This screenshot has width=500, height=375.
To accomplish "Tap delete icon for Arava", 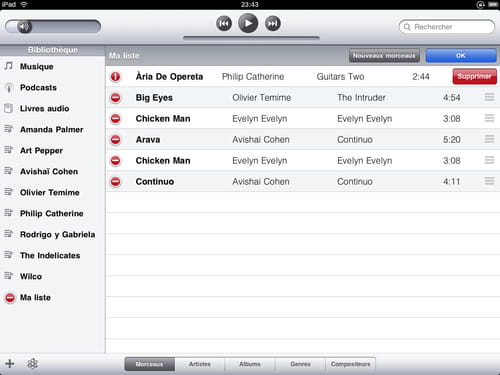I will click(115, 140).
